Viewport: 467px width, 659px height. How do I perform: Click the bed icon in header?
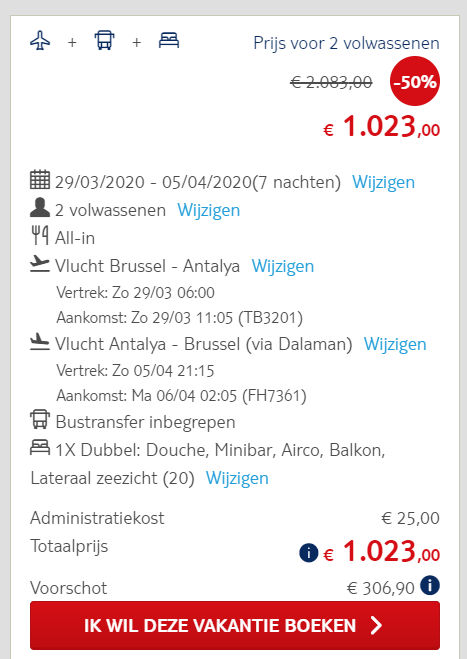coord(169,40)
